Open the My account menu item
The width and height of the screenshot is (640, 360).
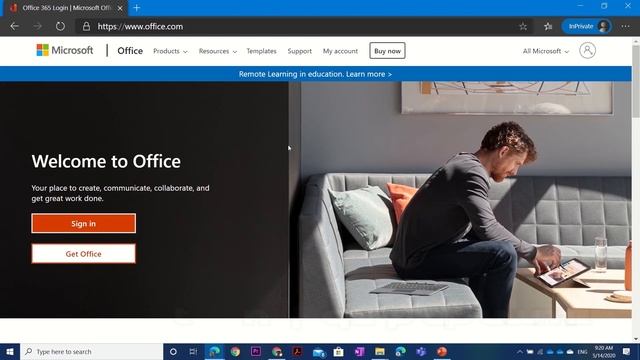[340, 51]
